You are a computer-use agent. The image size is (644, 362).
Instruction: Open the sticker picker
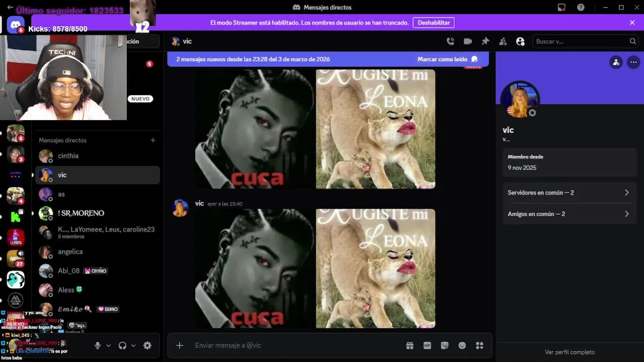pyautogui.click(x=445, y=345)
